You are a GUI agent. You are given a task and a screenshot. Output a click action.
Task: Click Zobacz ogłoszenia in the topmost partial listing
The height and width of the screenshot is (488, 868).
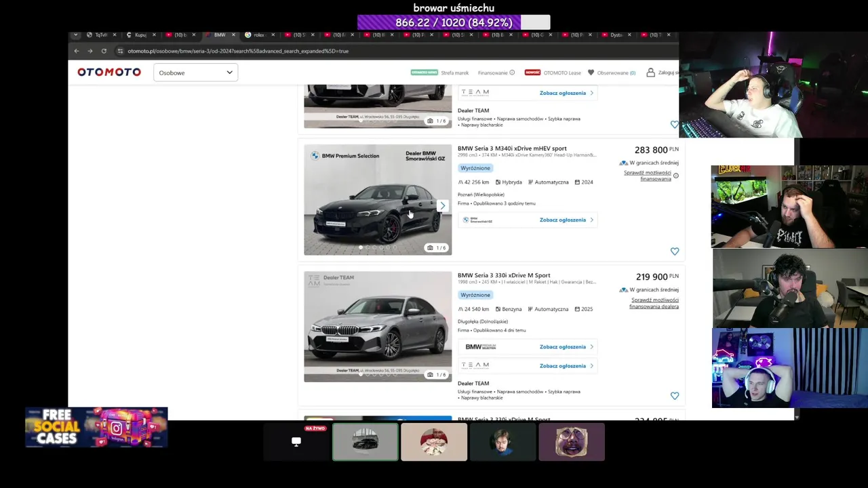point(566,93)
